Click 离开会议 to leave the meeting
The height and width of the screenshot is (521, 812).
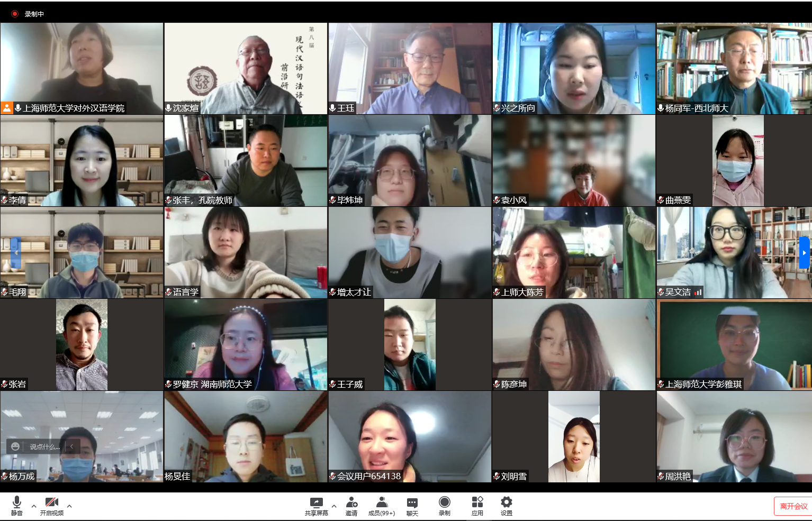793,506
